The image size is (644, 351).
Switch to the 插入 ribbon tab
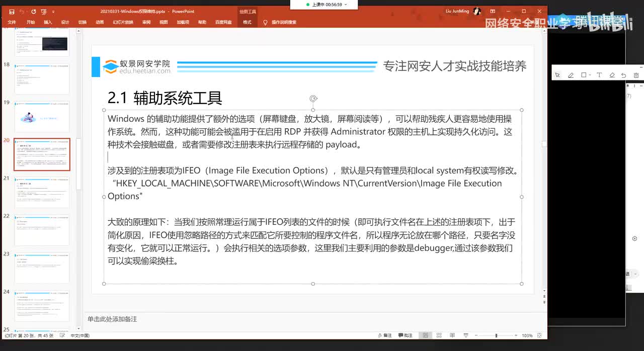(x=48, y=22)
